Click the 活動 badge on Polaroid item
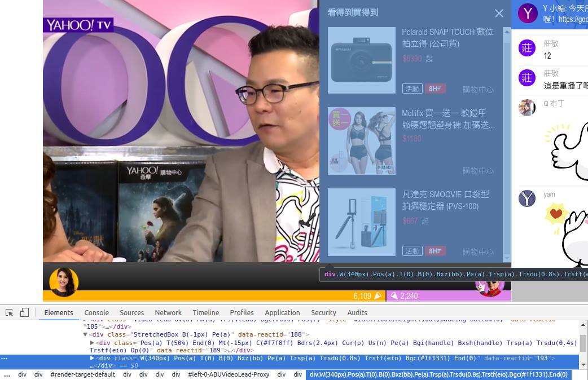This screenshot has height=380, width=588. [x=413, y=89]
